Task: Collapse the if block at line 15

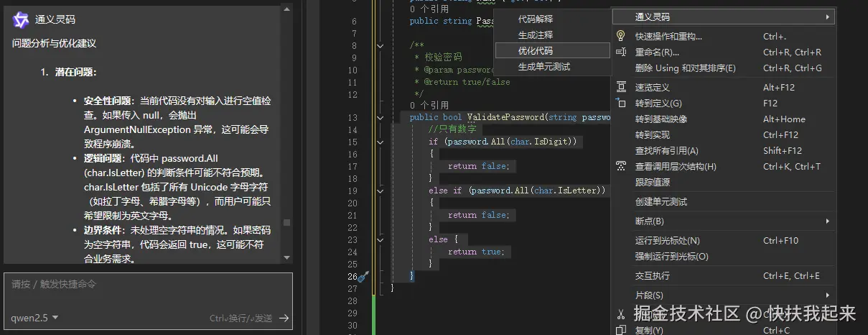Action: [381, 142]
